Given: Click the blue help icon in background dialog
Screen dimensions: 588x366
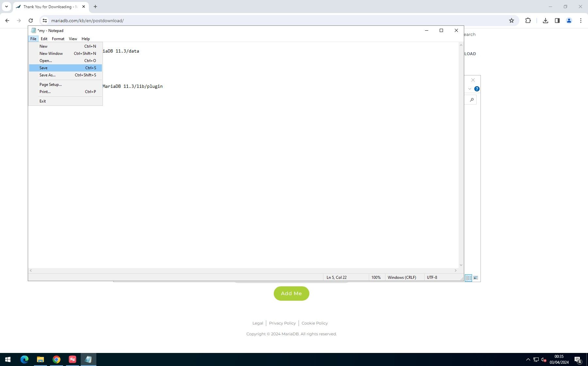Looking at the screenshot, I should 477,89.
